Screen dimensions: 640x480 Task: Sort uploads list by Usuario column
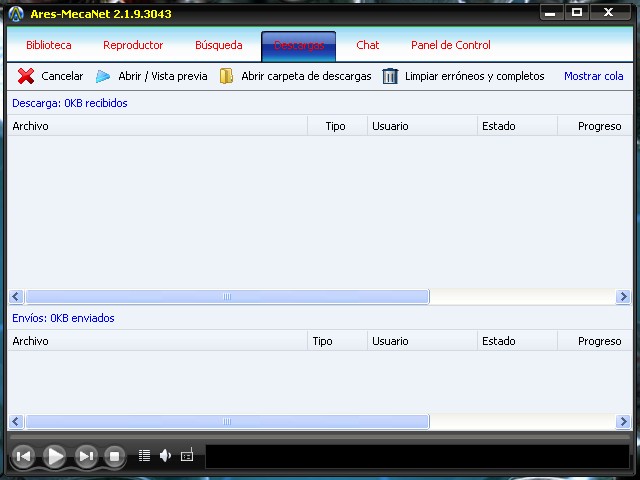422,341
